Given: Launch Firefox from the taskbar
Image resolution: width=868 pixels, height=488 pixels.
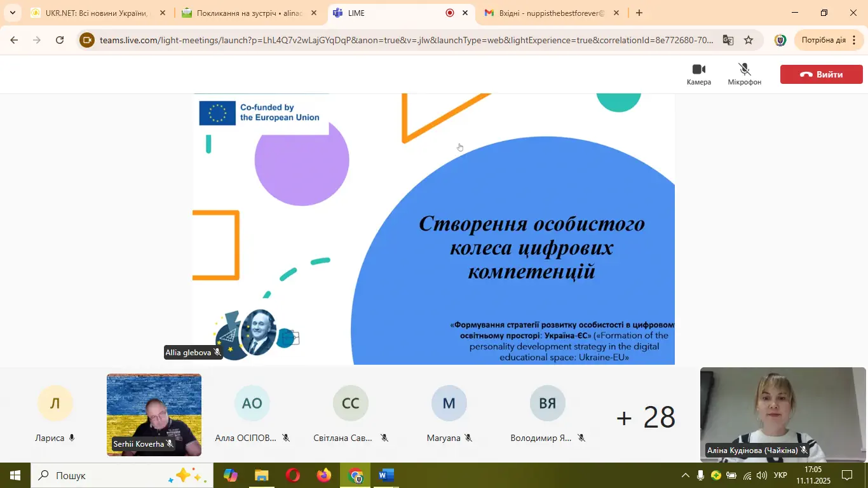Looking at the screenshot, I should coord(324,475).
